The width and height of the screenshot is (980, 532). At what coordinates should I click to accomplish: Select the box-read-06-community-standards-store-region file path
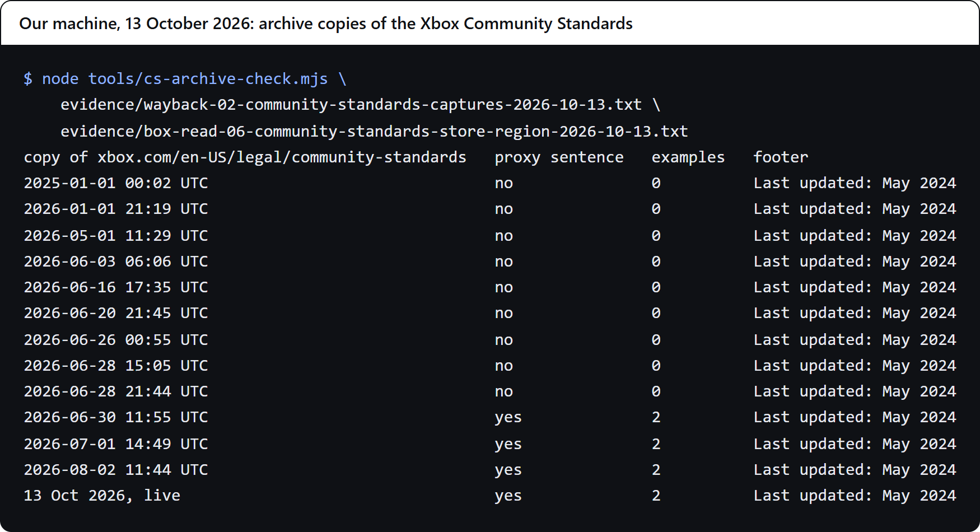(x=374, y=131)
